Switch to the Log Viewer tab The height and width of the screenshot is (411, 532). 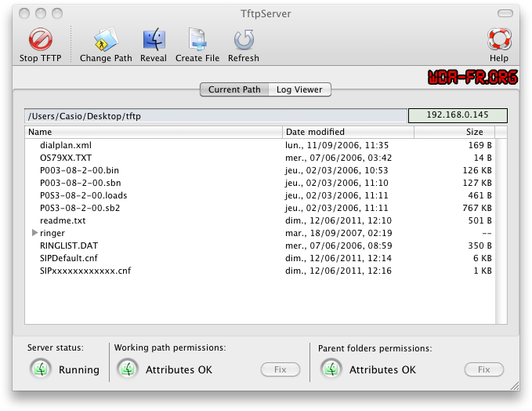(x=299, y=89)
